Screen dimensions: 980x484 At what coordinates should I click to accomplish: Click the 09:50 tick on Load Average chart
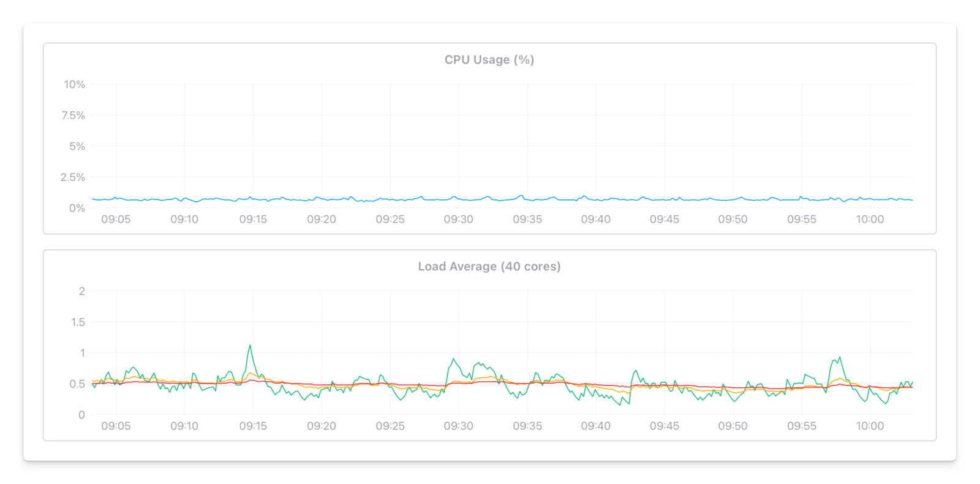coord(733,426)
